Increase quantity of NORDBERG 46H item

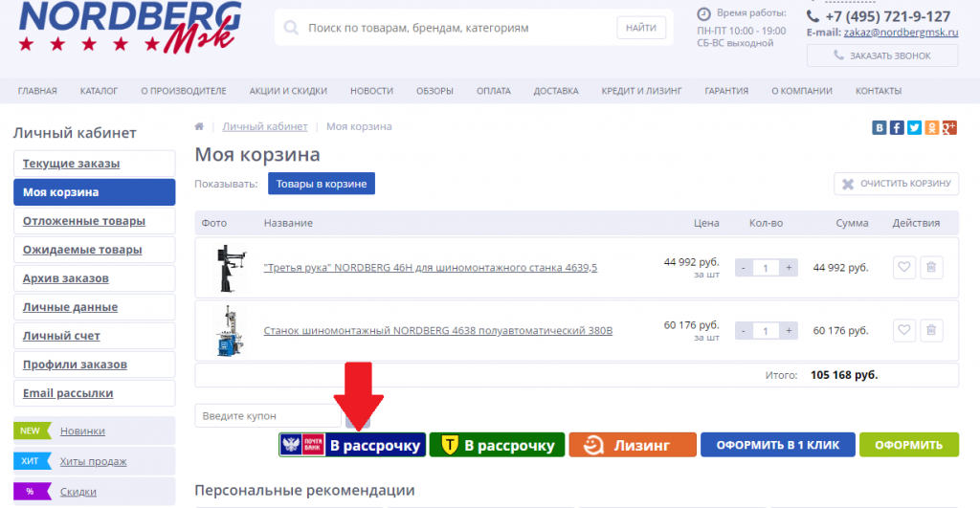(789, 268)
